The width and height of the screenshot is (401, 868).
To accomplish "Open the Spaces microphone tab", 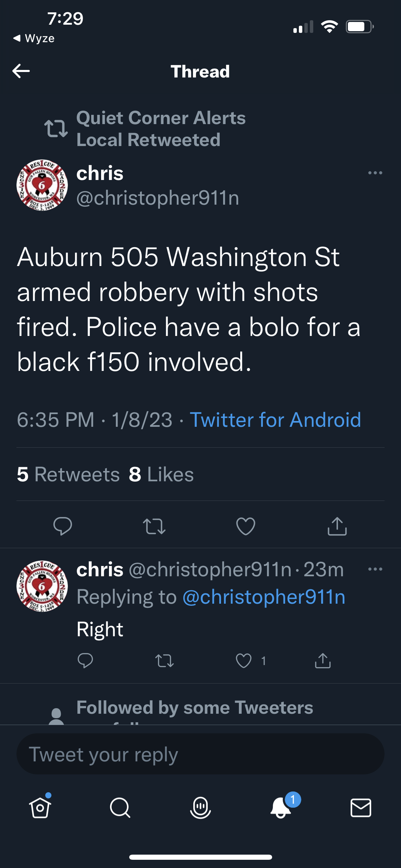I will click(200, 808).
